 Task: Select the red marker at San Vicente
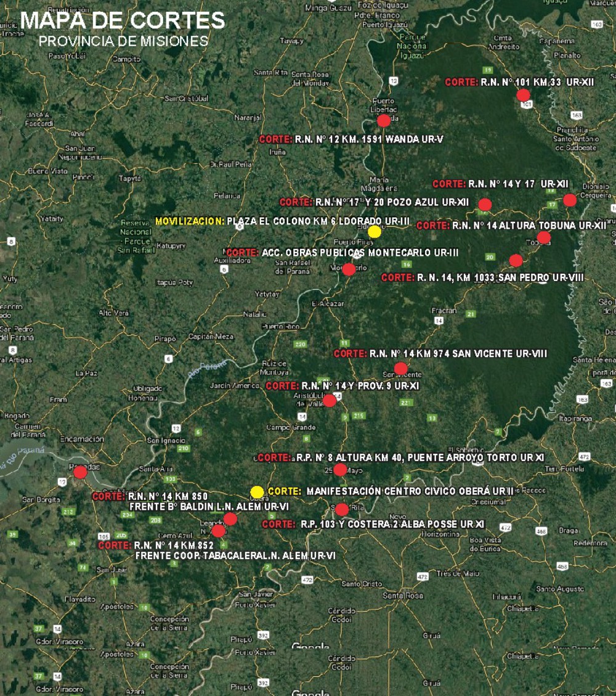[400, 369]
